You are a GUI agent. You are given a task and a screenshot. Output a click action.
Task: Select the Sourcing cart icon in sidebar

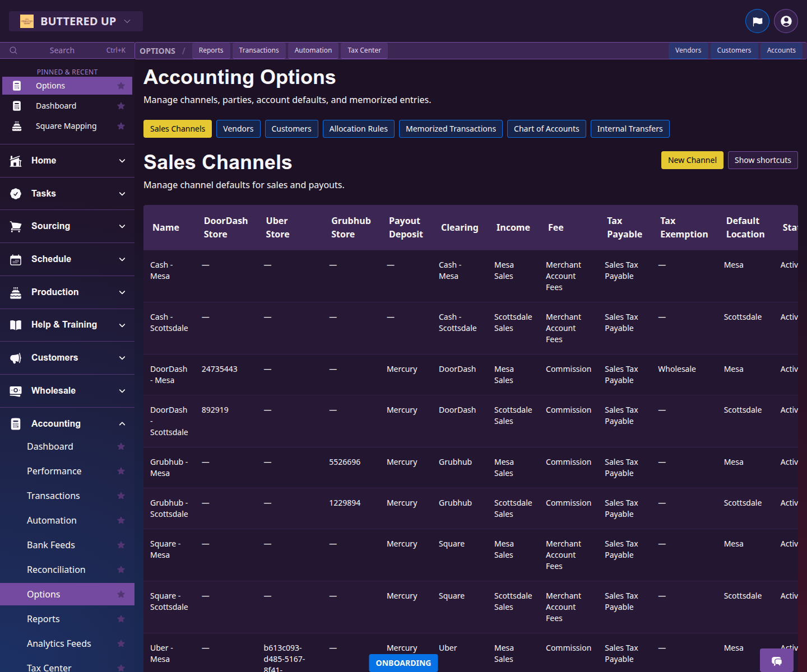tap(15, 226)
